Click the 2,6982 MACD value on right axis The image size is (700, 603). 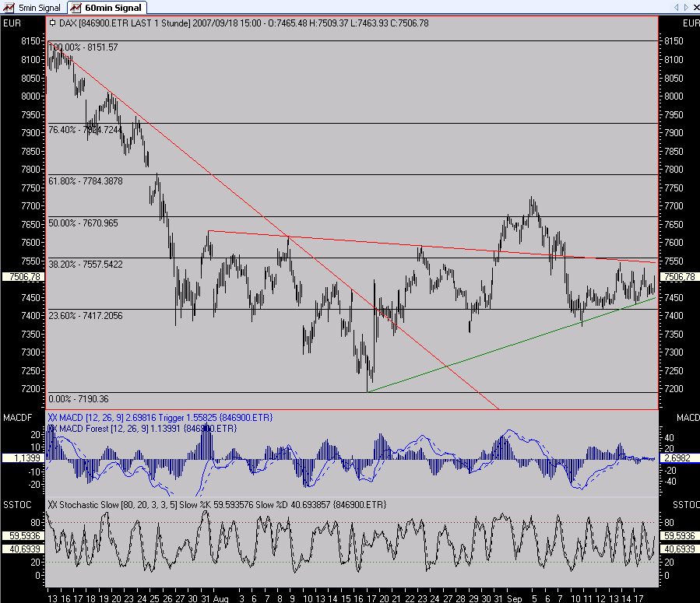tap(680, 458)
